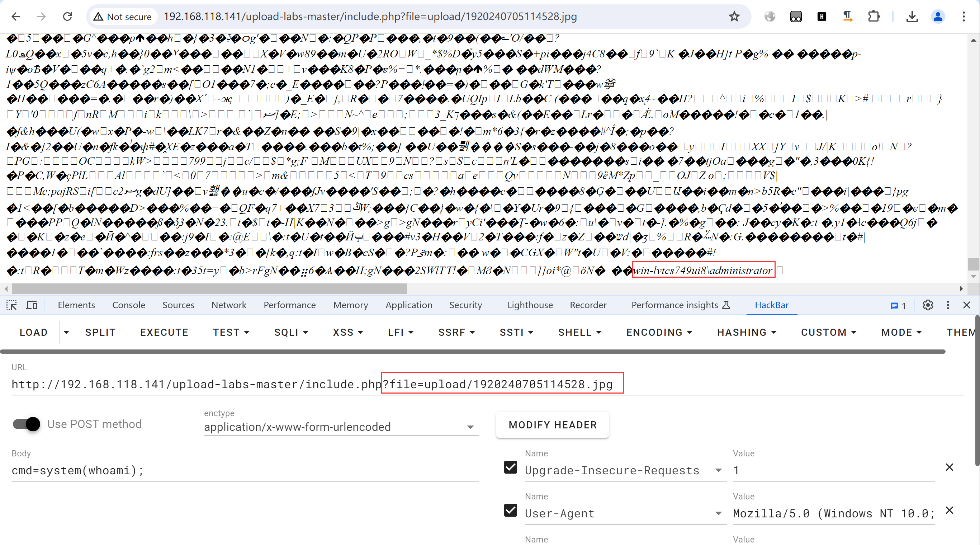Toggle the device toolbar icon
980x545 pixels.
tap(32, 305)
